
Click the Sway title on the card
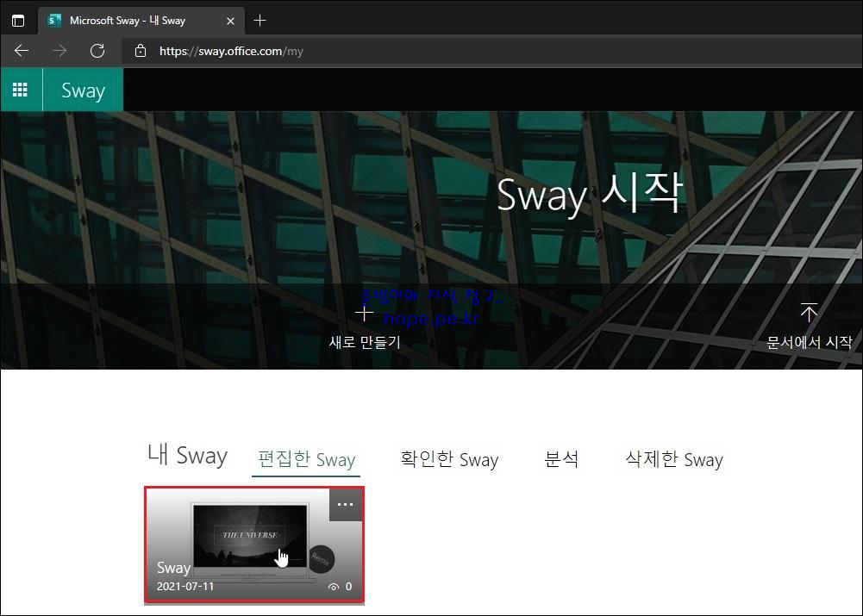tap(173, 567)
